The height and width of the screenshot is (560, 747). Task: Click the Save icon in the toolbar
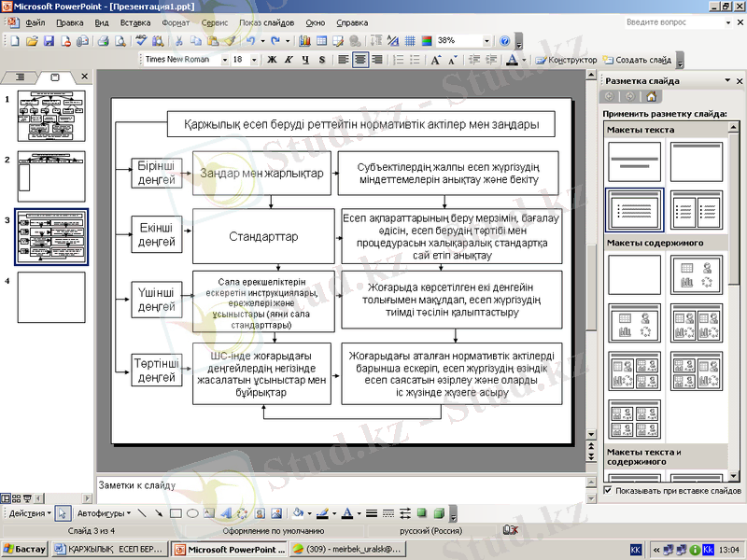point(49,41)
